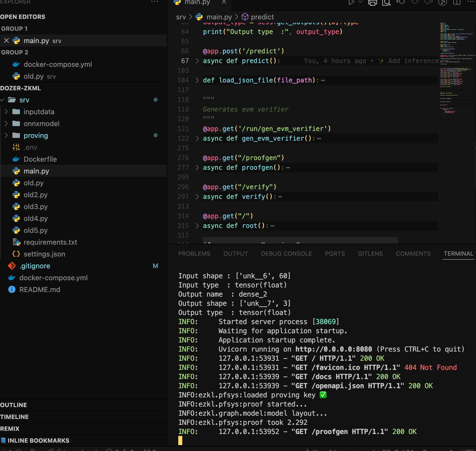Unfold root function at line 315

point(197,226)
